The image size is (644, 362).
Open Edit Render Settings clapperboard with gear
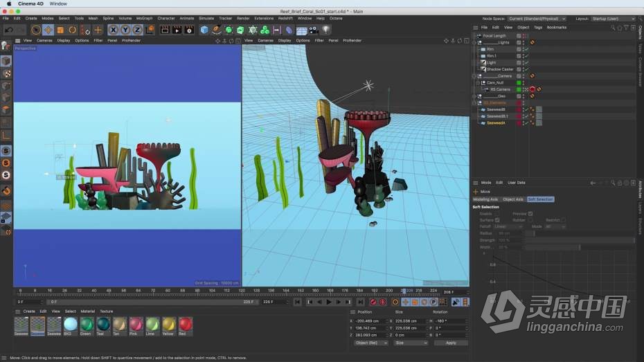189,30
